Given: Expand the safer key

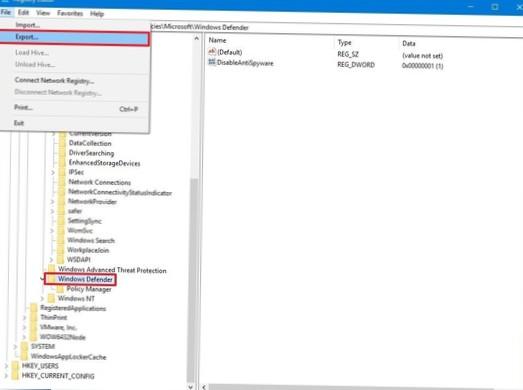Looking at the screenshot, I should 52,212.
